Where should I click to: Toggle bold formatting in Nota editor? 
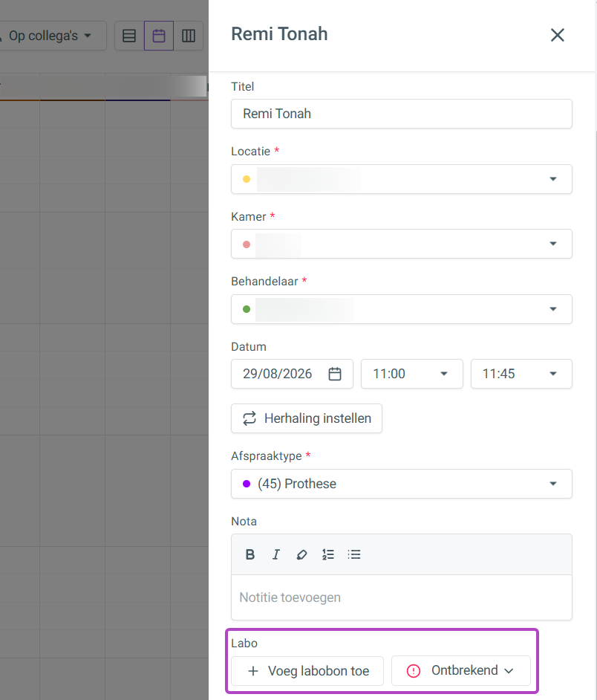(x=250, y=554)
